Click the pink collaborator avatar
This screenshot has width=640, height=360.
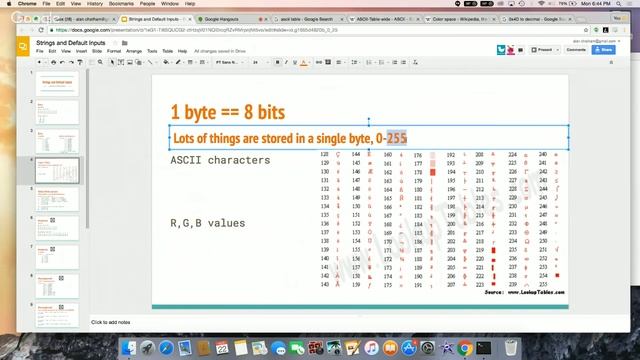coord(511,50)
